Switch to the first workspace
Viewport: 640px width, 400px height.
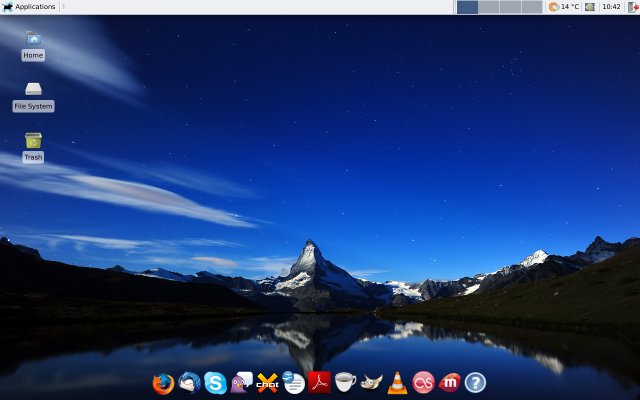pos(467,7)
